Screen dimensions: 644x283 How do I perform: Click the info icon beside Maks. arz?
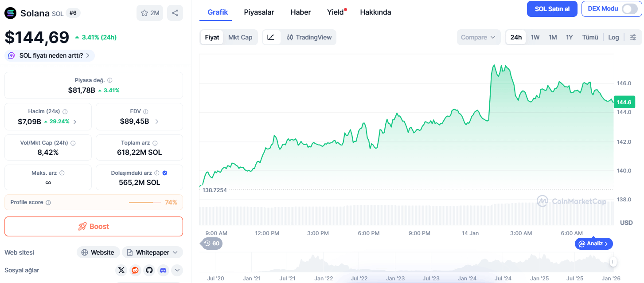coord(62,173)
